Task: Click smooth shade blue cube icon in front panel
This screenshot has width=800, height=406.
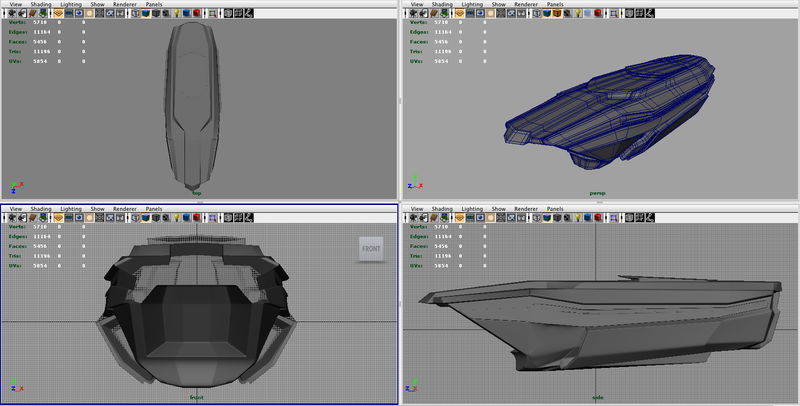Action: pos(148,217)
